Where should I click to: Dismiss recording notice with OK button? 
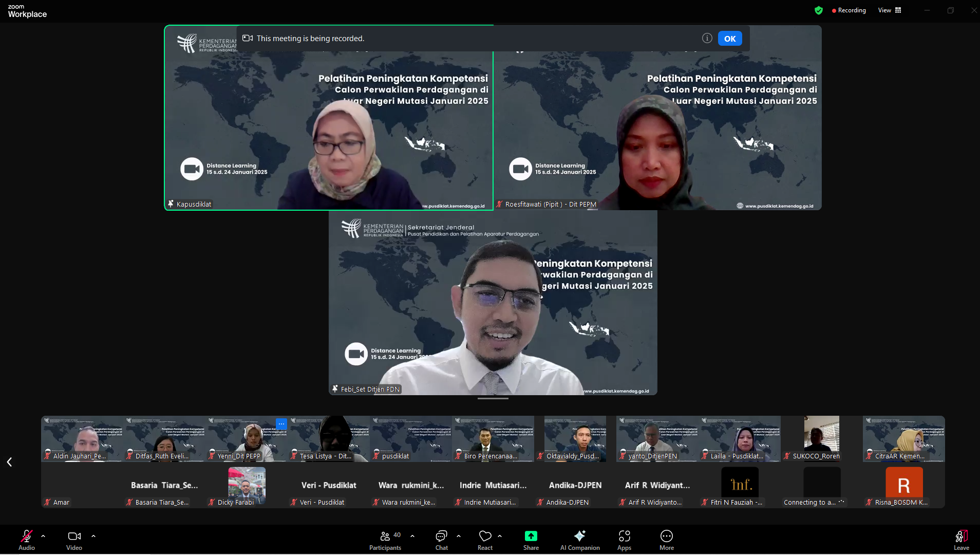point(729,39)
